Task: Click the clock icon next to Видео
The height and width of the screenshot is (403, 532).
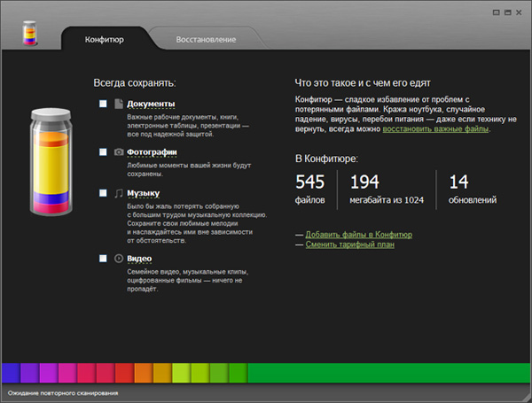Action: pos(118,258)
